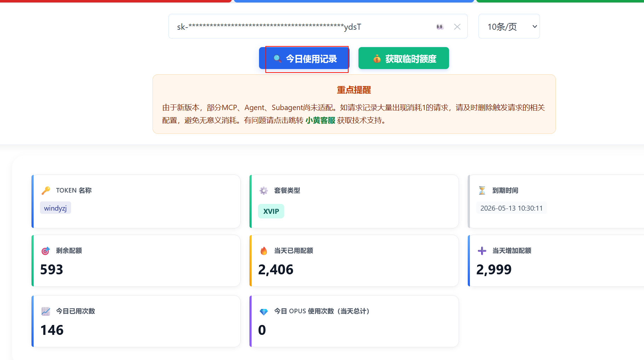This screenshot has height=360, width=644.
Task: Click the magnifier icon in 今日使用记录 button
Action: tap(278, 59)
